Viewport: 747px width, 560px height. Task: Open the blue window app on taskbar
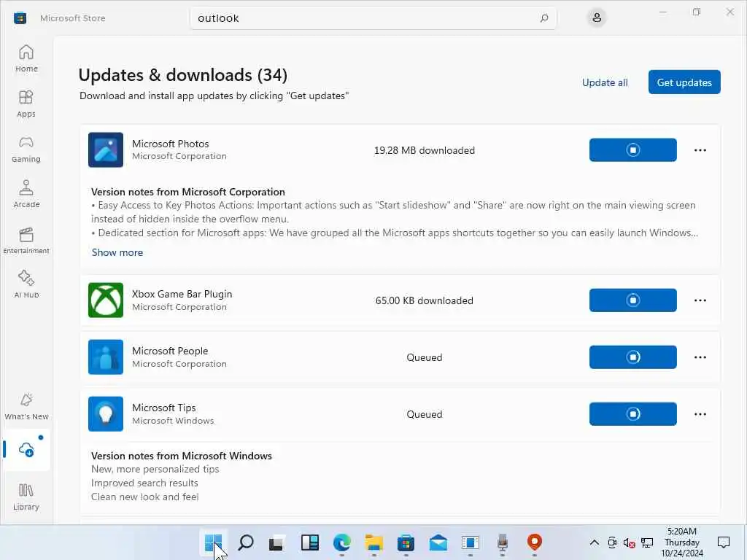click(471, 542)
